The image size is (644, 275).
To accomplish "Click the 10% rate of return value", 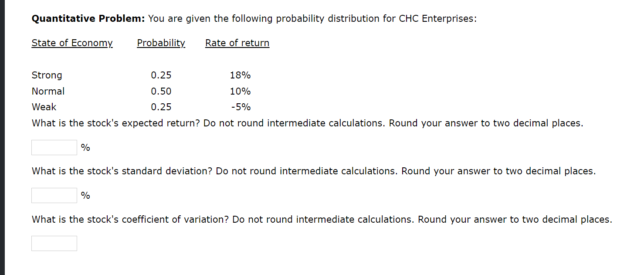I will 240,91.
